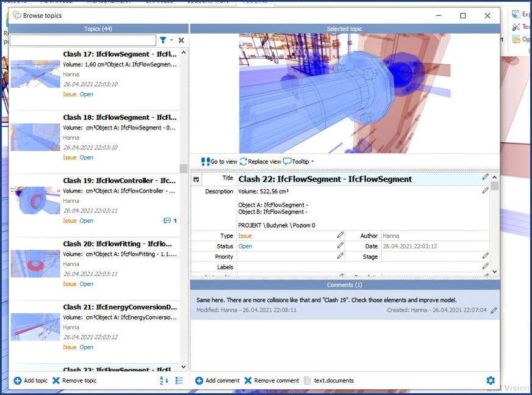Click the settings gear icon
The width and height of the screenshot is (532, 395).
tap(491, 380)
